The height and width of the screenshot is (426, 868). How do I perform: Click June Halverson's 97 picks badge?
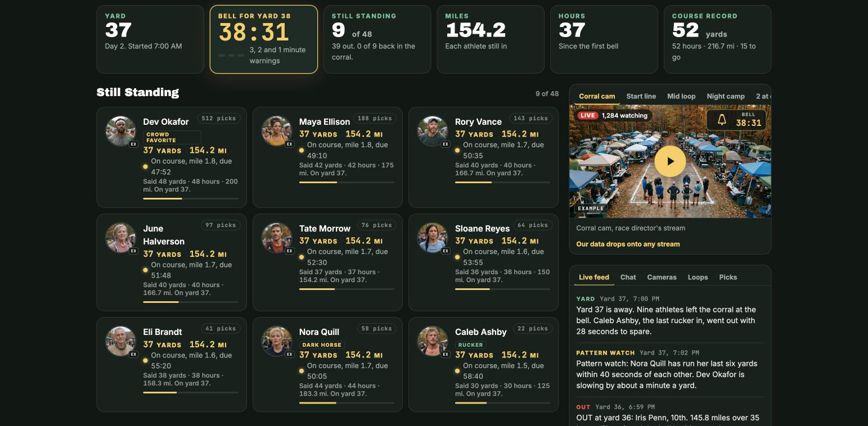[221, 225]
